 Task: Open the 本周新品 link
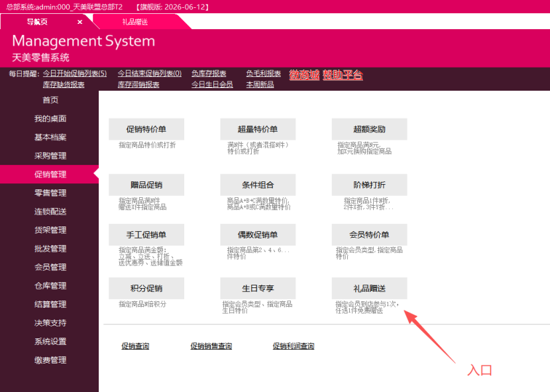point(260,85)
